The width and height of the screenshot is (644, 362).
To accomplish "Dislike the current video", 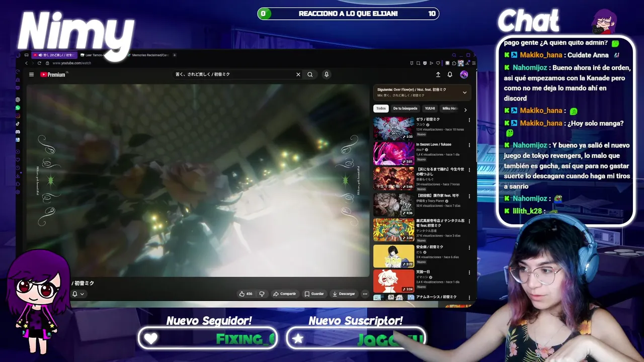I will [262, 294].
